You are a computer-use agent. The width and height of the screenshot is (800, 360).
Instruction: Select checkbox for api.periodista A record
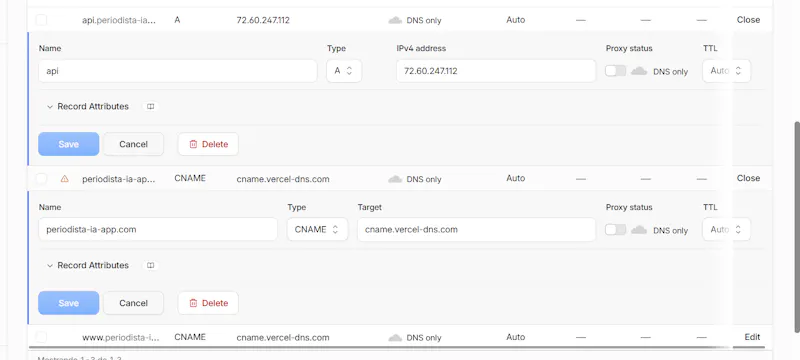pyautogui.click(x=41, y=20)
